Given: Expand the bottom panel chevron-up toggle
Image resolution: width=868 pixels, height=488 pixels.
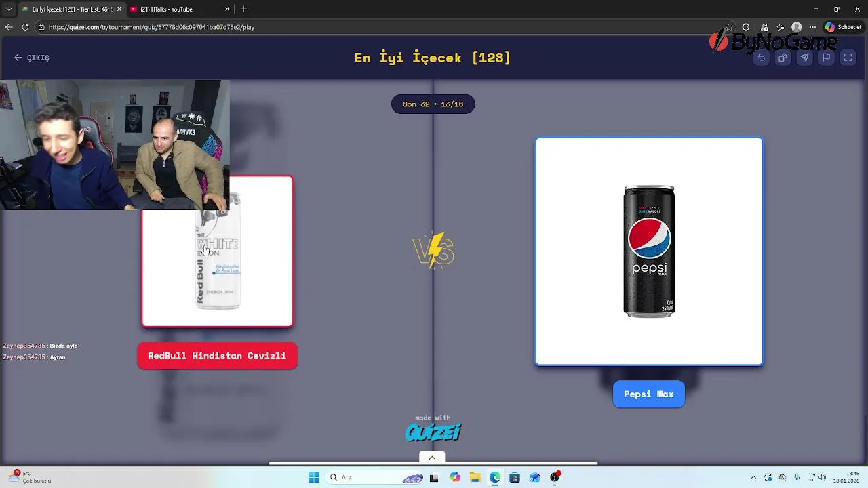Looking at the screenshot, I should [x=432, y=457].
